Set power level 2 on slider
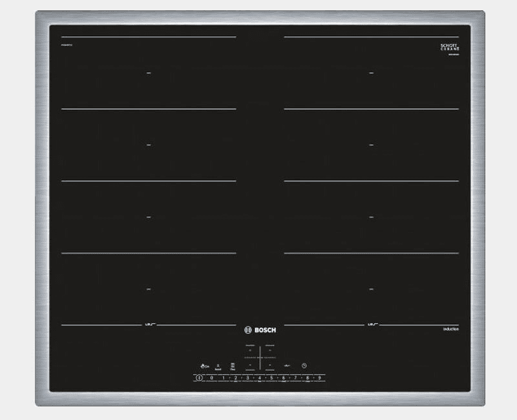517x420 pixels. [x=236, y=378]
